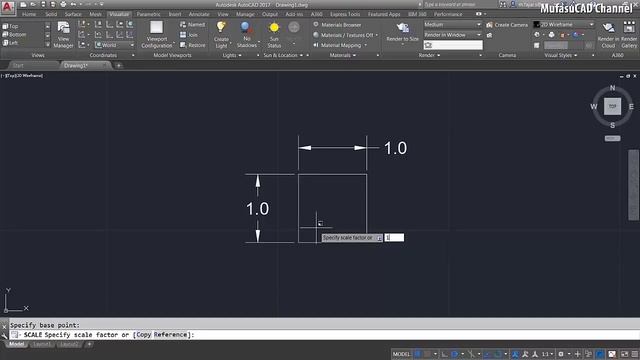Toggle snap mode in the status bar
The width and height of the screenshot is (640, 360).
click(x=427, y=354)
